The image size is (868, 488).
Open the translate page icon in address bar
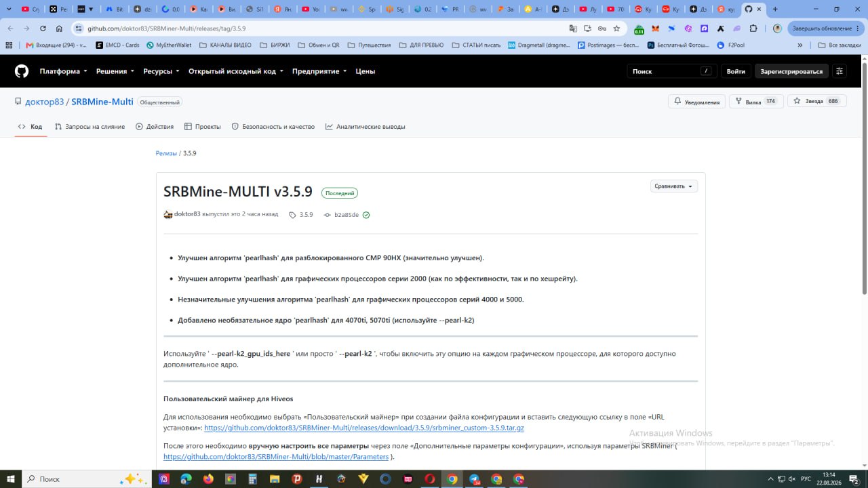[573, 28]
